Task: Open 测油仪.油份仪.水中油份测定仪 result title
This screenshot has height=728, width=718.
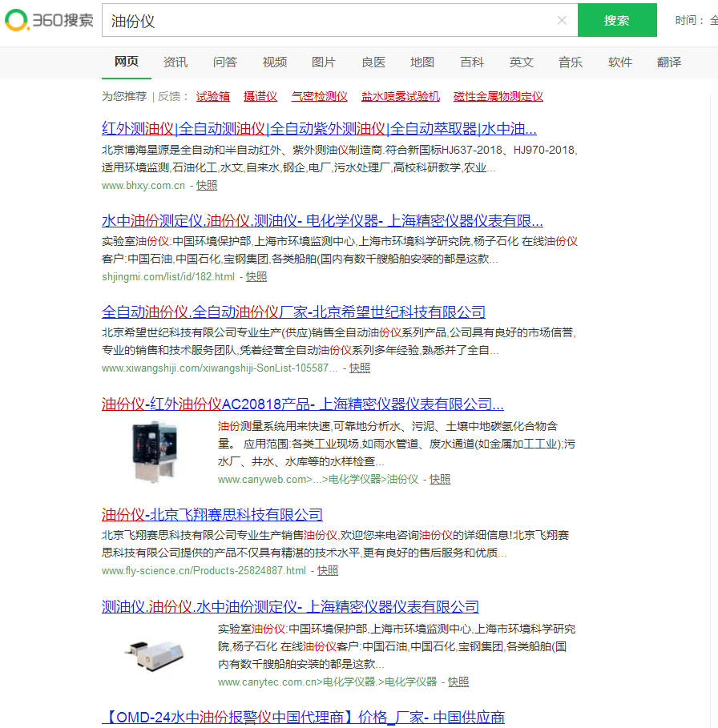Action: click(x=290, y=606)
